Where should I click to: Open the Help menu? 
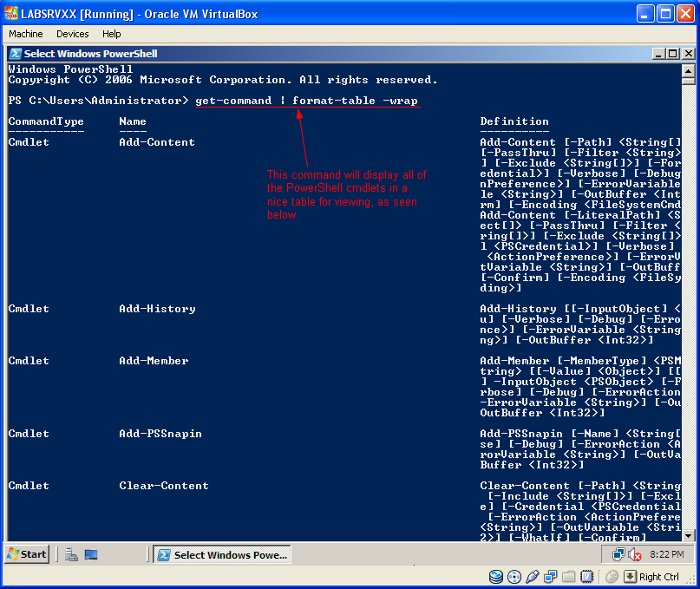[x=112, y=34]
